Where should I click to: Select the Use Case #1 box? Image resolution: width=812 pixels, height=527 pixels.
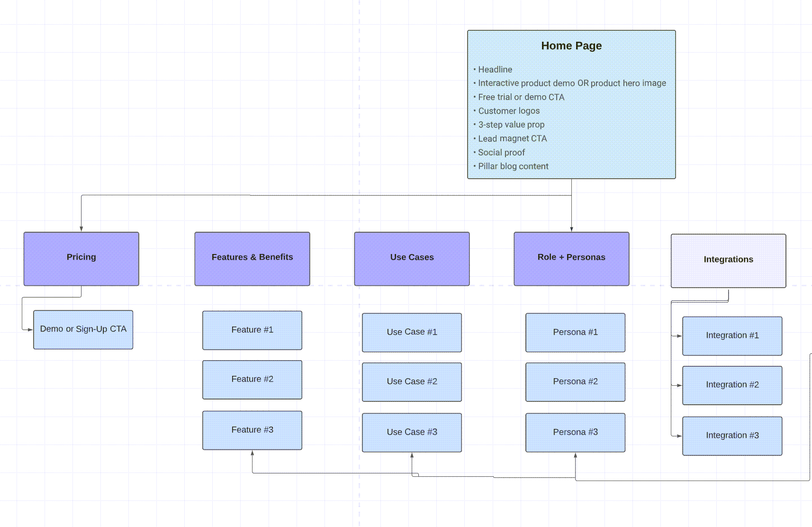click(x=411, y=332)
